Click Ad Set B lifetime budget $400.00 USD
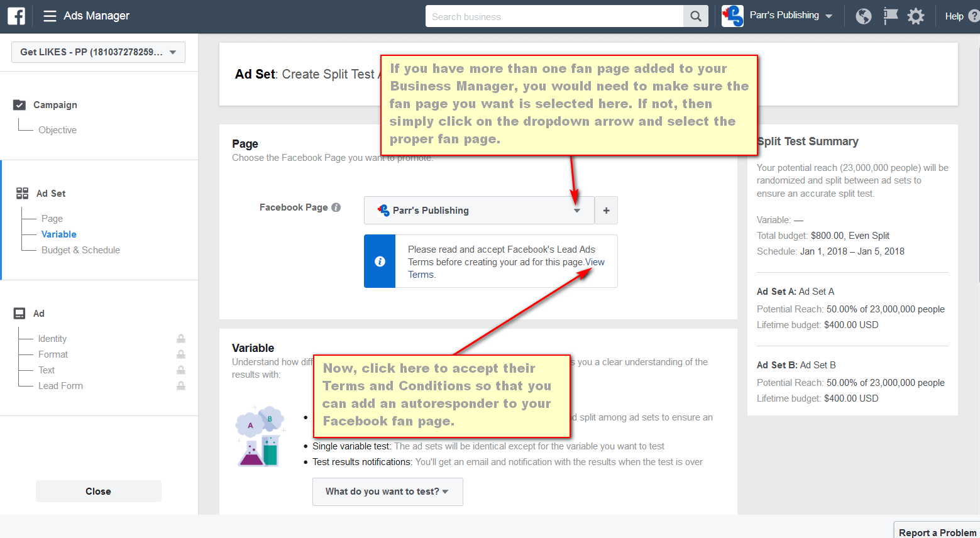The height and width of the screenshot is (538, 980). (x=851, y=398)
